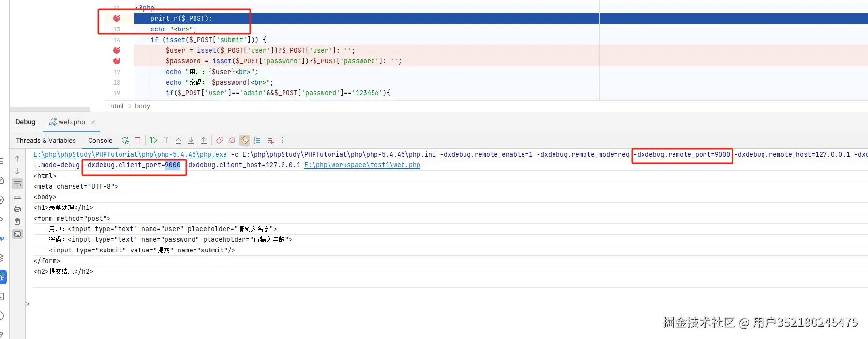This screenshot has height=339, width=868.
Task: Click line number 19 in the gutter
Action: [x=117, y=93]
